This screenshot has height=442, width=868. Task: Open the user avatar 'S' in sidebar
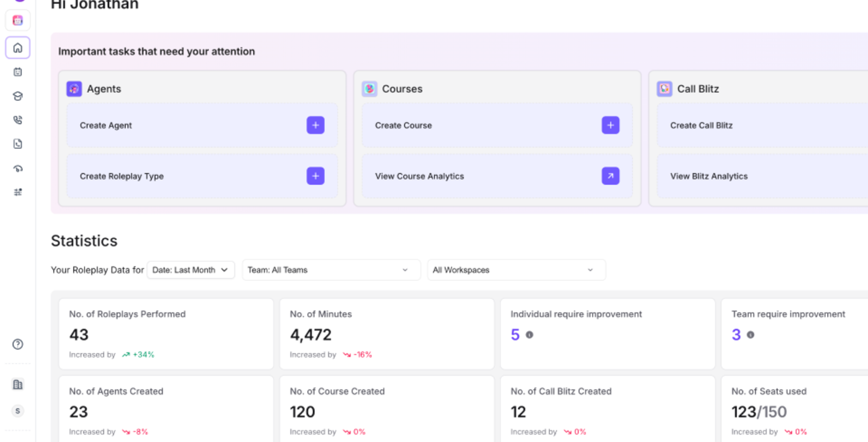pos(18,411)
